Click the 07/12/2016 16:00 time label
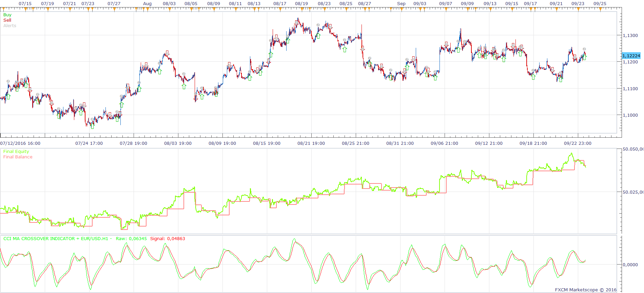The width and height of the screenshot is (644, 293). click(x=20, y=143)
